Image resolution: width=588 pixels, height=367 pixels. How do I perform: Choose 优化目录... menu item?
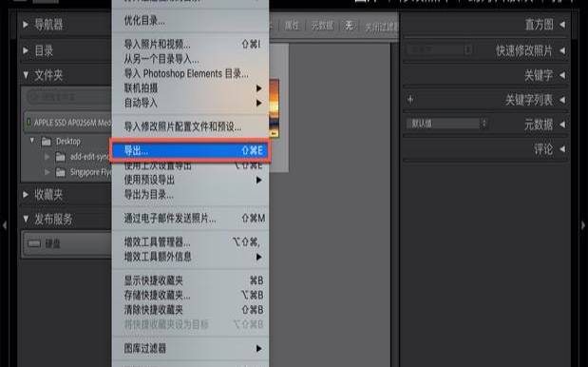[x=190, y=21]
